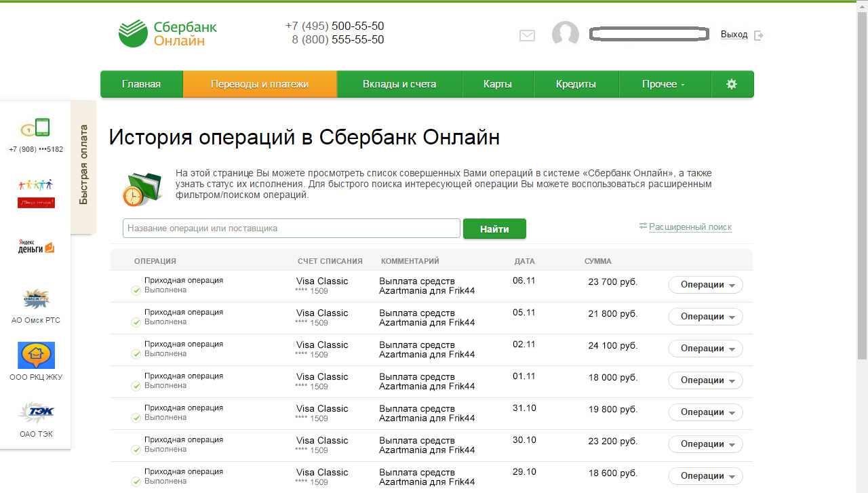Open the messages envelope icon
This screenshot has height=493, width=868.
click(527, 35)
